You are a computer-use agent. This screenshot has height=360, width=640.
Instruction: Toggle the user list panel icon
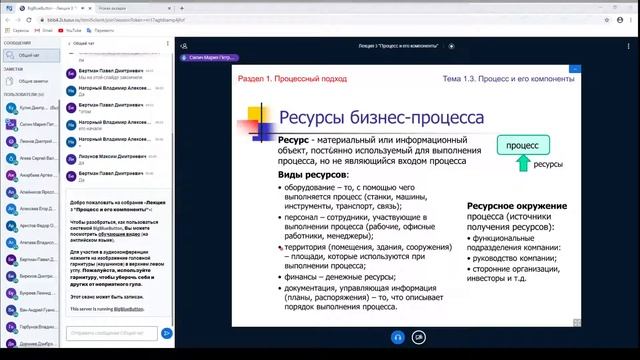coord(184,46)
